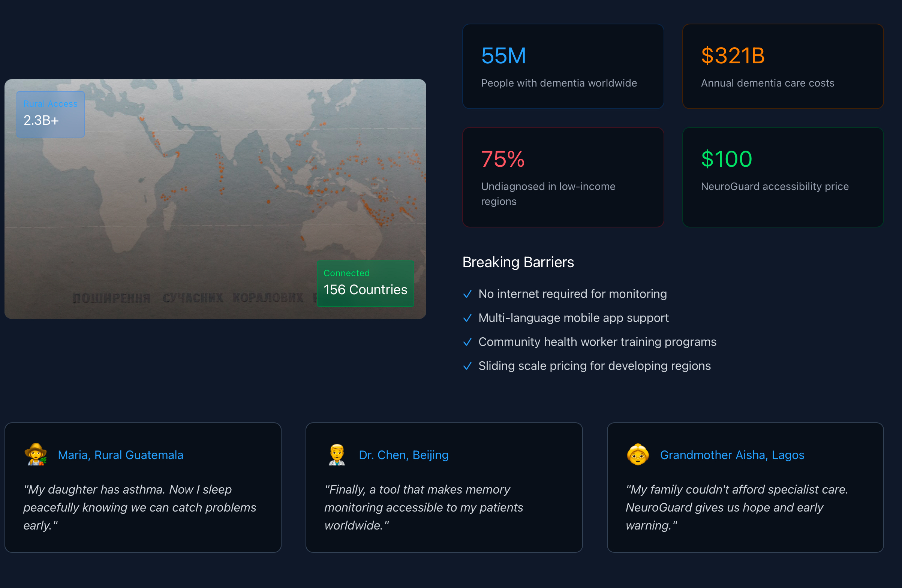This screenshot has width=902, height=588.
Task: Click checkmark beside Community health worker training
Action: tap(467, 342)
